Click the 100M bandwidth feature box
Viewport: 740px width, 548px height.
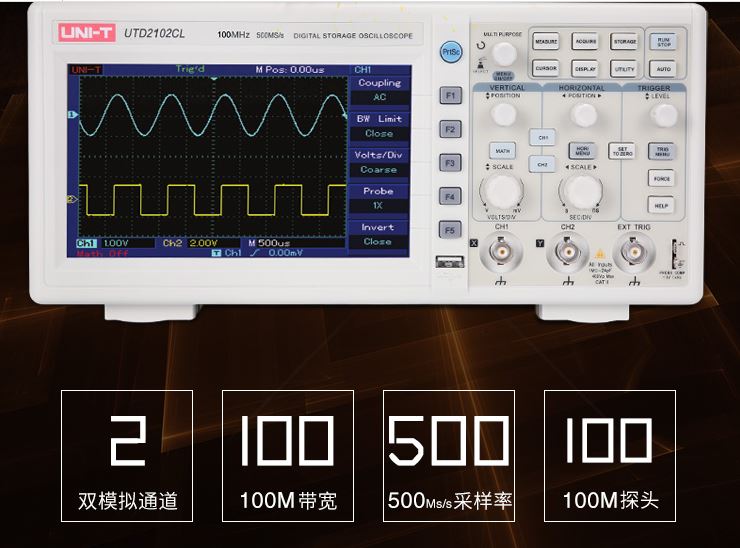point(288,456)
